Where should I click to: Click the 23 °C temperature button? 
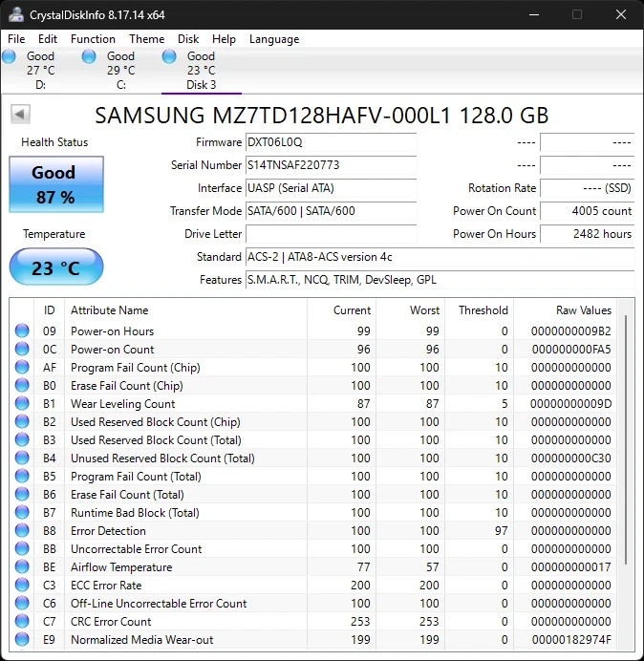click(56, 267)
